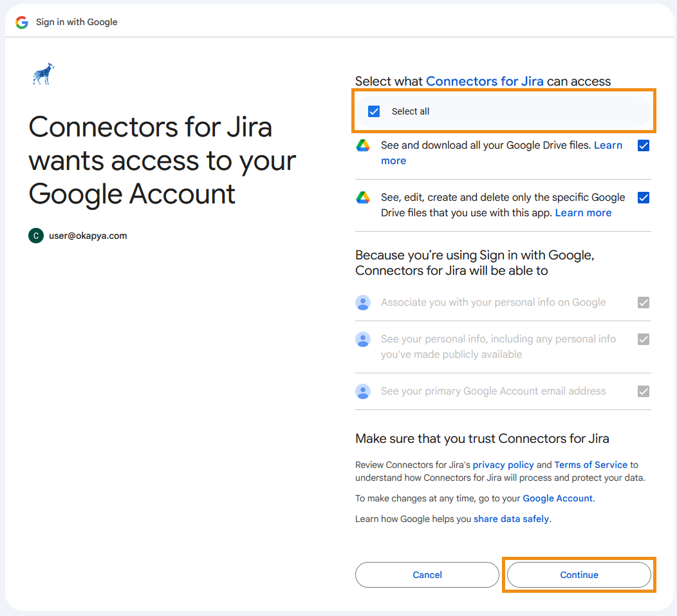Click the Drive icon beside 'See, edit, create' permission
Image resolution: width=677 pixels, height=616 pixels.
point(363,198)
